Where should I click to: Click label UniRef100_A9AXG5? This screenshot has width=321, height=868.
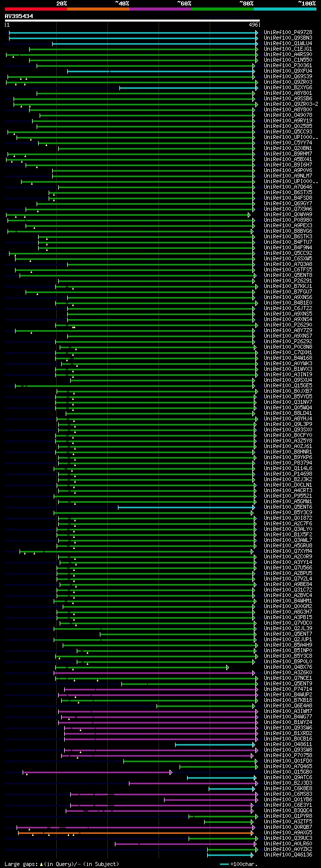pyautogui.click(x=288, y=832)
